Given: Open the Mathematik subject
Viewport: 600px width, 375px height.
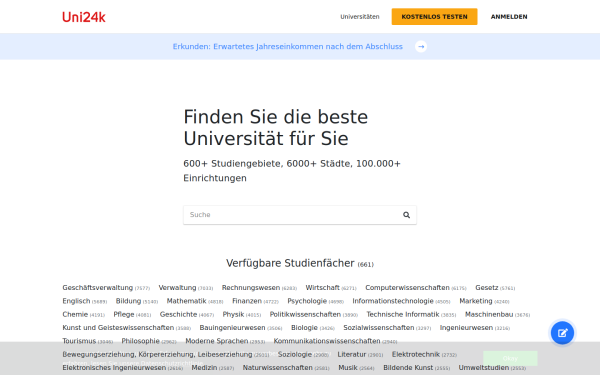Looking at the screenshot, I should coord(186,301).
